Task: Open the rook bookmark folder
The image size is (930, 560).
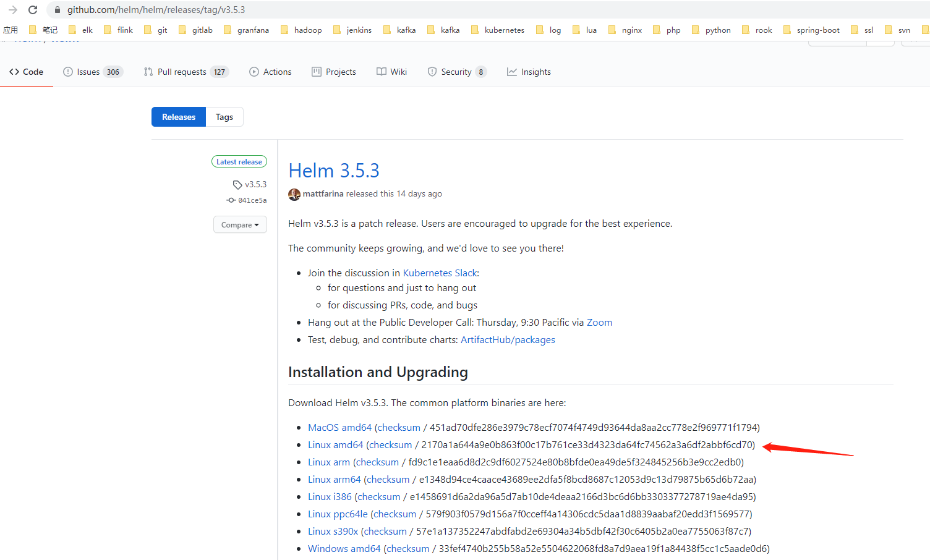Action: click(x=757, y=30)
